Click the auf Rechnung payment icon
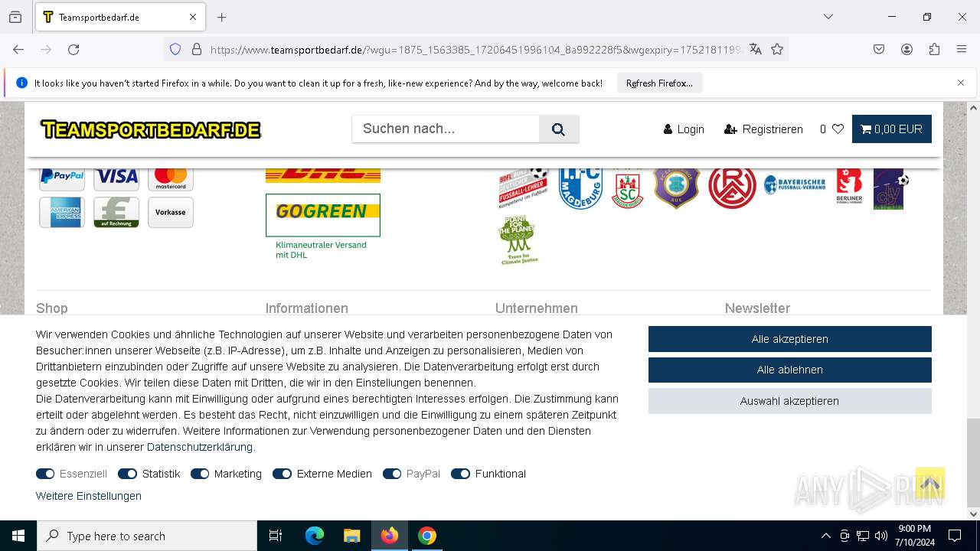The width and height of the screenshot is (980, 551). [x=116, y=213]
